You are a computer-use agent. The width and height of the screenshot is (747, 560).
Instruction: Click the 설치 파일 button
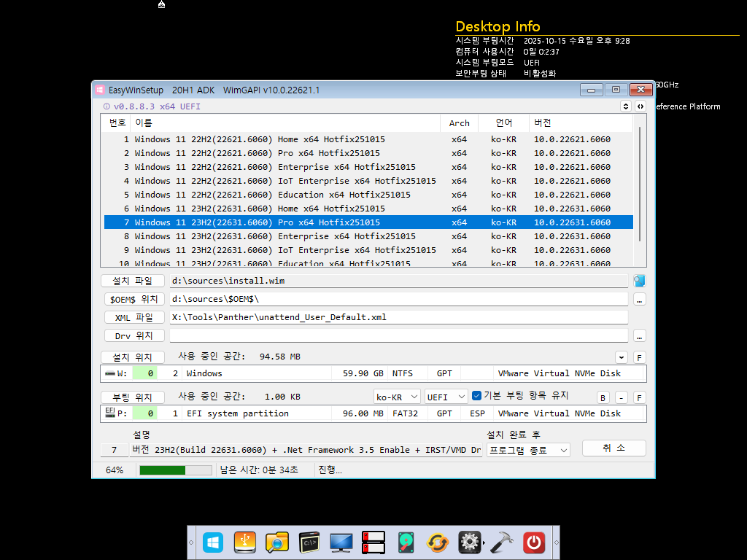(x=133, y=281)
